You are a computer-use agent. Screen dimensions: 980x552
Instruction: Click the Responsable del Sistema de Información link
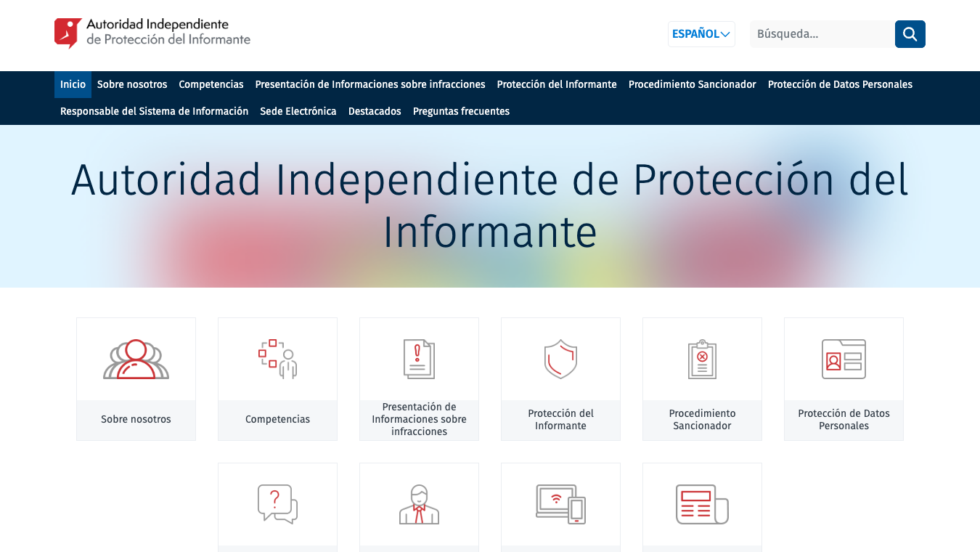click(154, 111)
